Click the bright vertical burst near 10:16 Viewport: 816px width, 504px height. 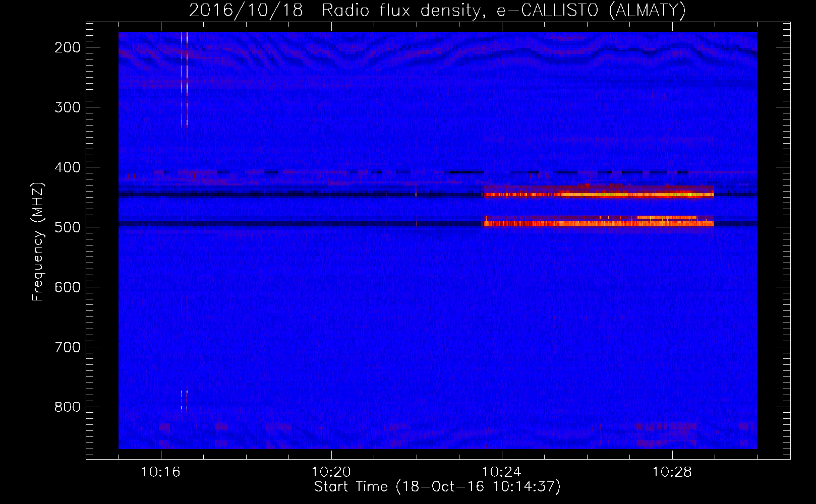187,81
